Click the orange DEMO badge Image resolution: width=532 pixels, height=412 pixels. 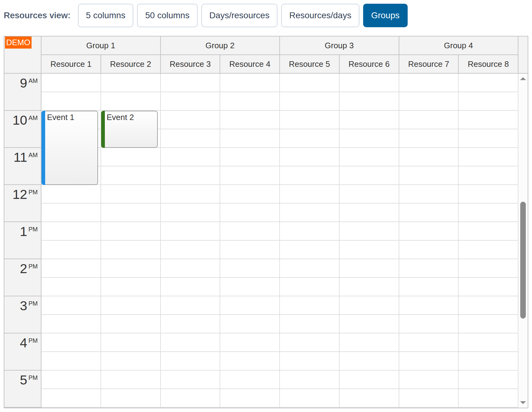pyautogui.click(x=18, y=43)
